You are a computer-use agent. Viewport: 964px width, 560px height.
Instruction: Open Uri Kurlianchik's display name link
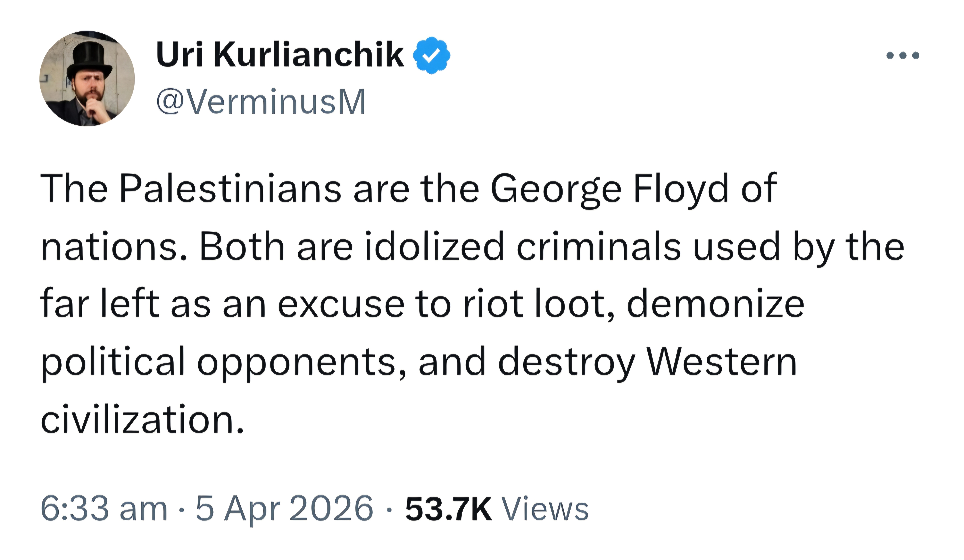click(x=280, y=55)
